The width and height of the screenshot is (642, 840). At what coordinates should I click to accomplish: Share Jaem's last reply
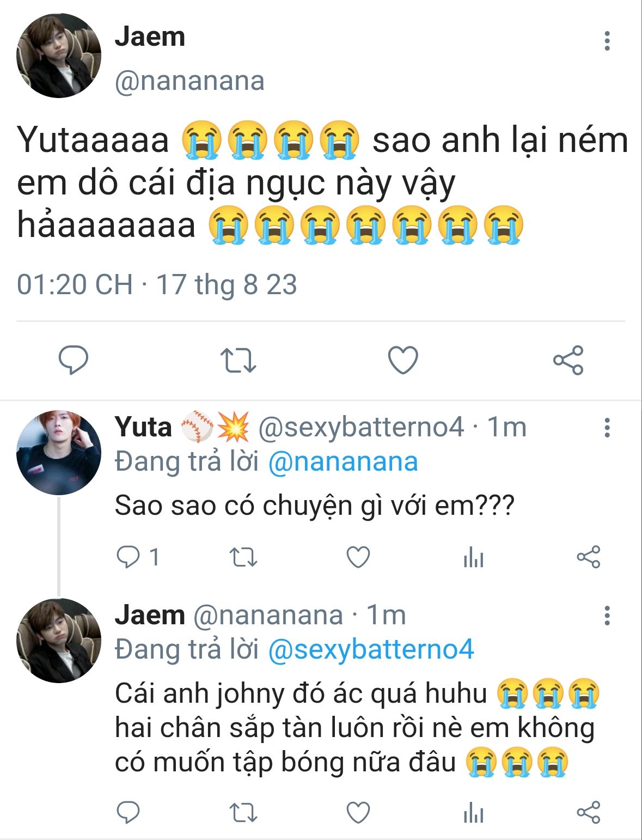pyautogui.click(x=588, y=812)
